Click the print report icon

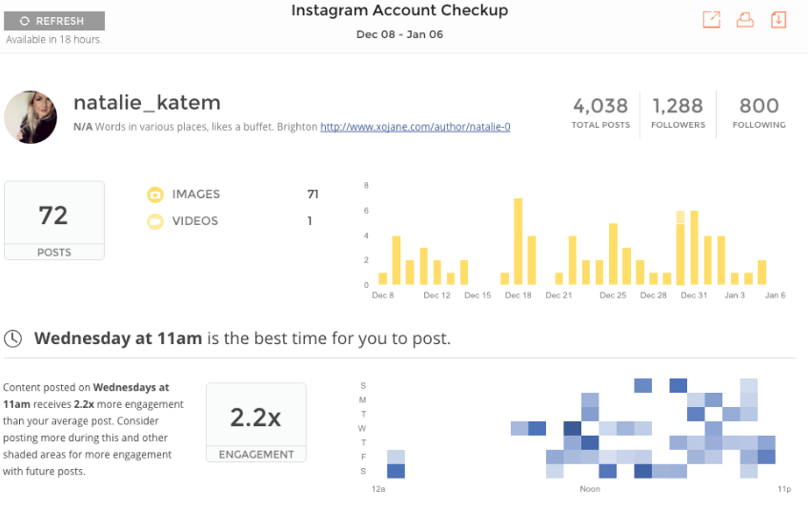(x=745, y=19)
